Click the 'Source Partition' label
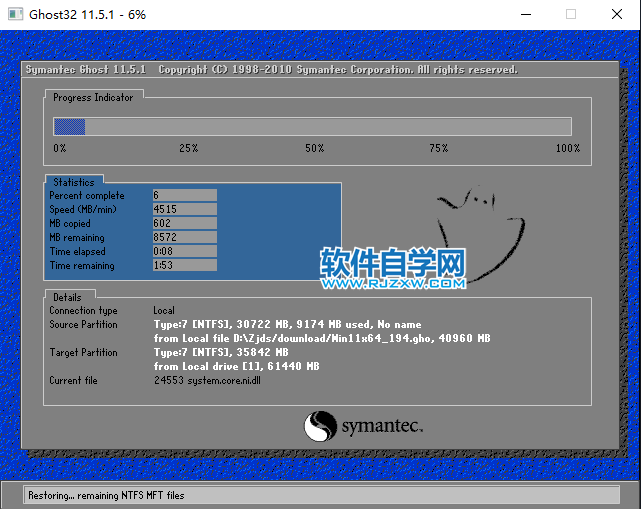The height and width of the screenshot is (509, 641). coord(83,325)
